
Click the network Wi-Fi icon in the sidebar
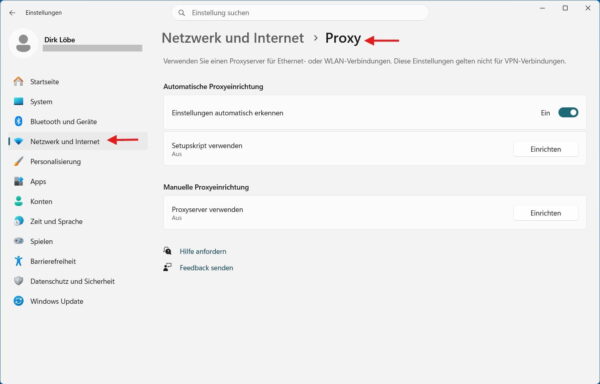point(18,142)
